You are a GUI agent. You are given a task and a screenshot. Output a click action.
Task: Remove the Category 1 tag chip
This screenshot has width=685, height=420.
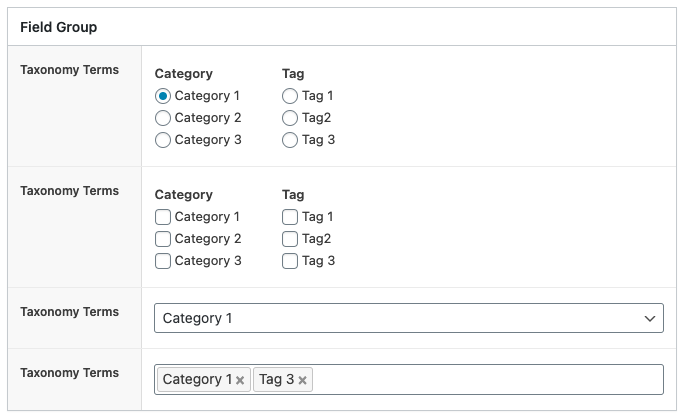(x=240, y=380)
